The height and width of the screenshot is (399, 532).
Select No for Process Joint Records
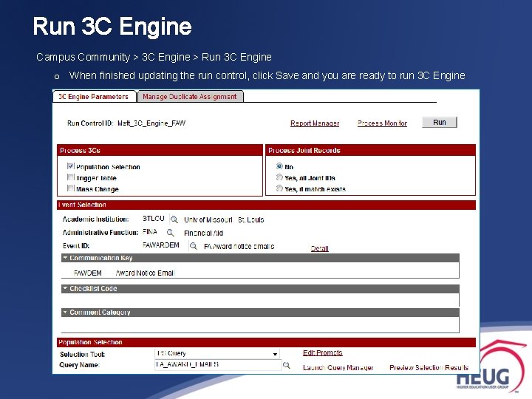pyautogui.click(x=279, y=166)
